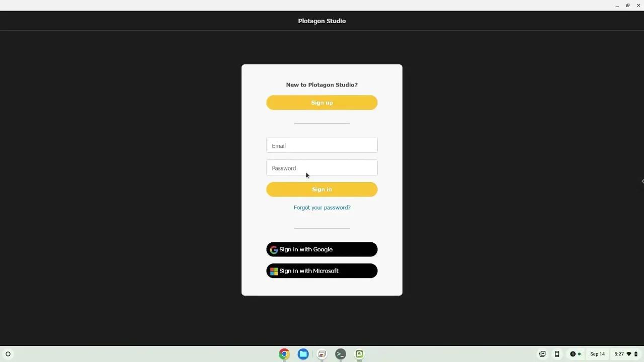Click the Wi-Fi status icon
This screenshot has height=362, width=644.
pos(629,354)
